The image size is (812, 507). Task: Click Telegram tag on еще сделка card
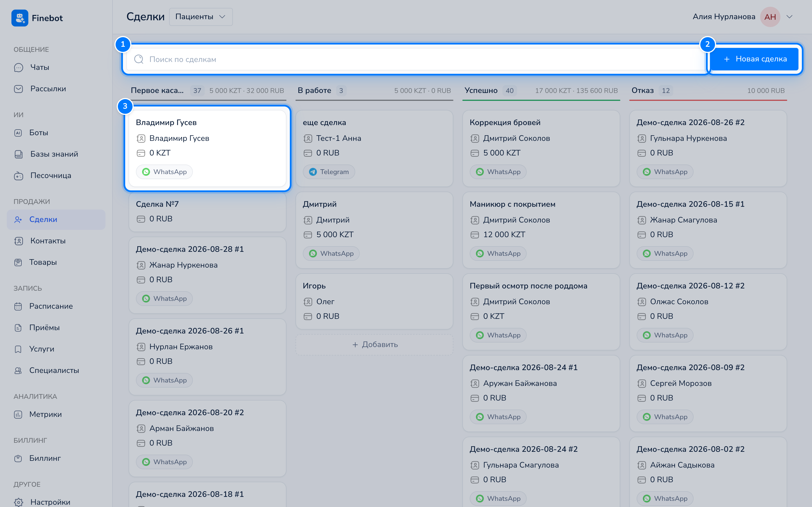[x=329, y=172]
